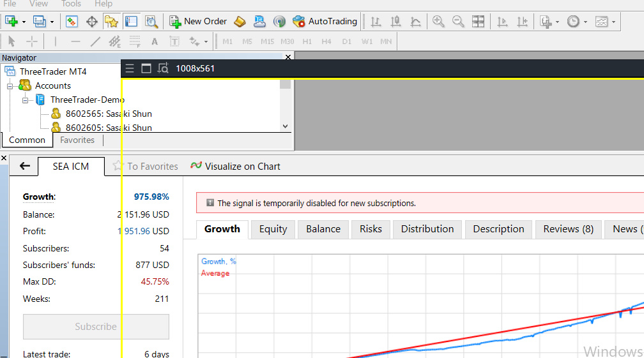Select the vertical line drawing tool
Viewport: 644px width, 358px height.
click(x=56, y=41)
